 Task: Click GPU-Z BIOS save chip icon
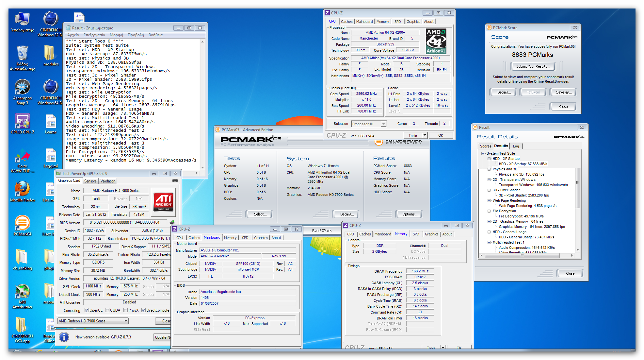[172, 222]
